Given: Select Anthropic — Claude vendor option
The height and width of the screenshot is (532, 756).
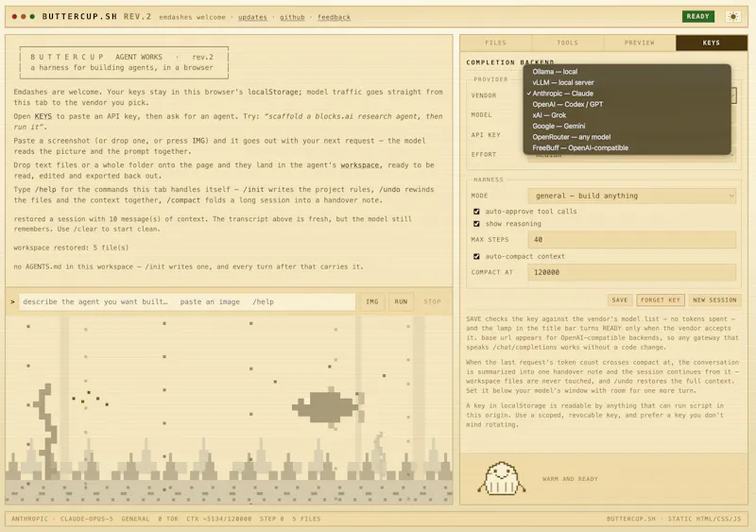Looking at the screenshot, I should coord(627,94).
